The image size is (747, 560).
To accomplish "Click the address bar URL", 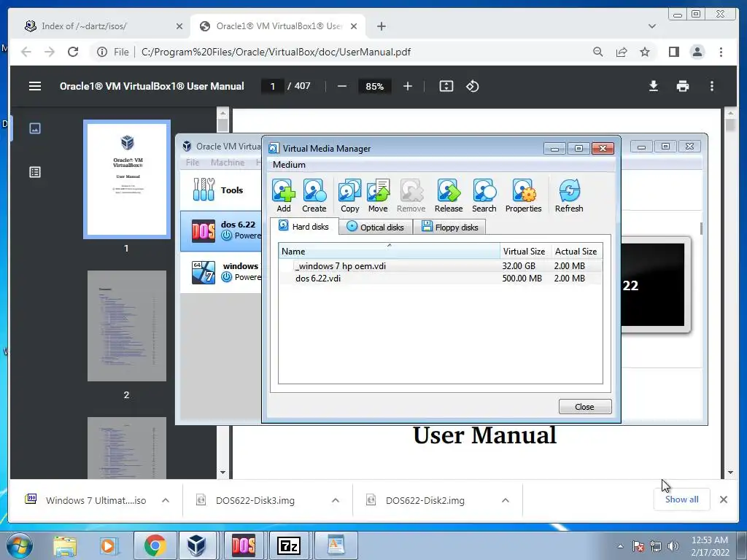I will tap(276, 52).
